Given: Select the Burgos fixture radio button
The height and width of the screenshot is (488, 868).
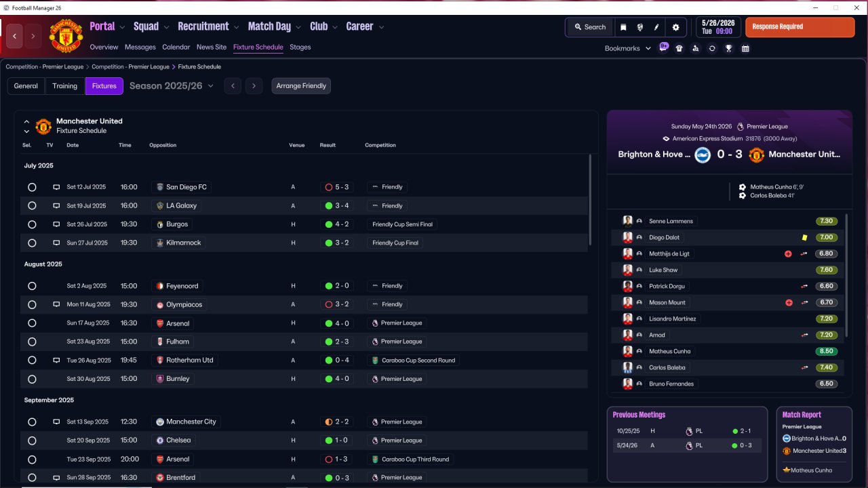Looking at the screenshot, I should click(x=32, y=224).
